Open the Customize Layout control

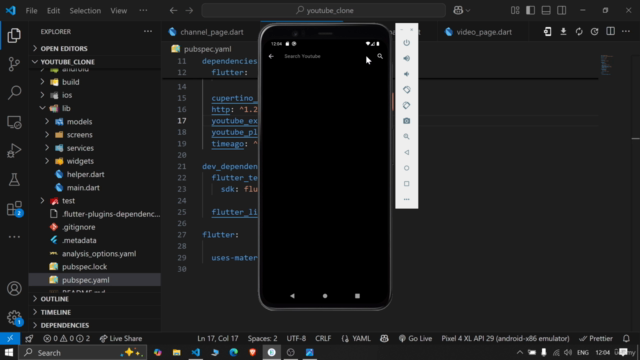pyautogui.click(x=515, y=11)
